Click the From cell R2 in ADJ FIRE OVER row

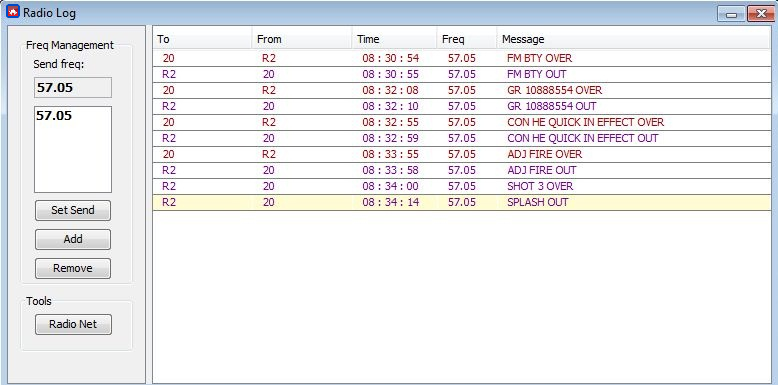(x=268, y=154)
